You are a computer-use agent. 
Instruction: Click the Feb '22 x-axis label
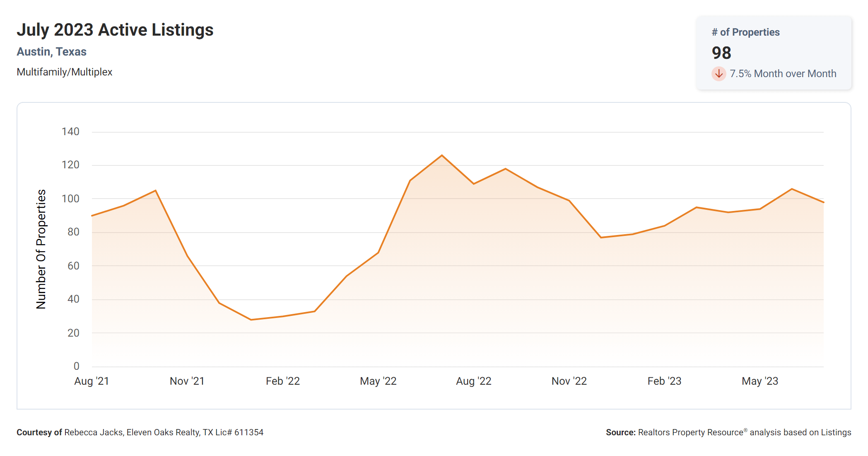283,381
